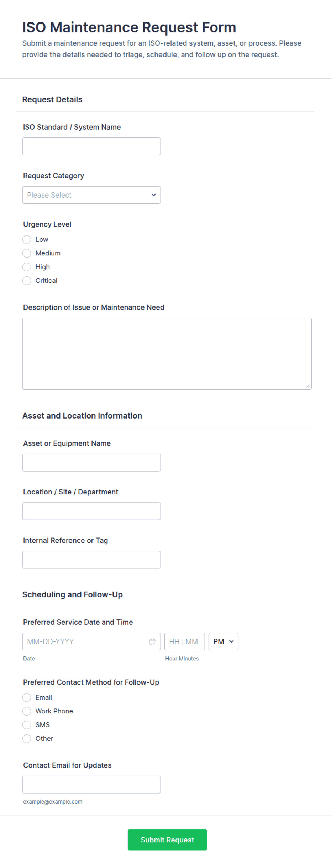Pick Other contact method option
Image resolution: width=331 pixels, height=868 pixels.
pos(27,739)
